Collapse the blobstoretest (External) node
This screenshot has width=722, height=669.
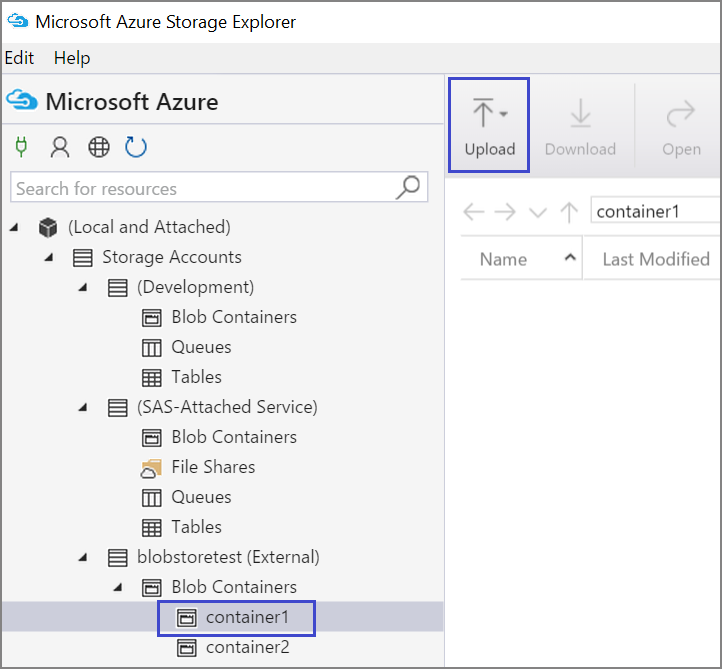pos(84,558)
